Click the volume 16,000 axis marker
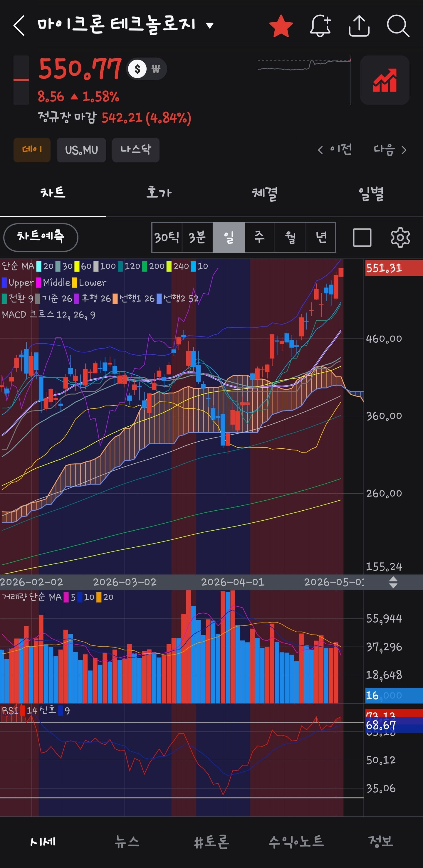 pos(394,695)
